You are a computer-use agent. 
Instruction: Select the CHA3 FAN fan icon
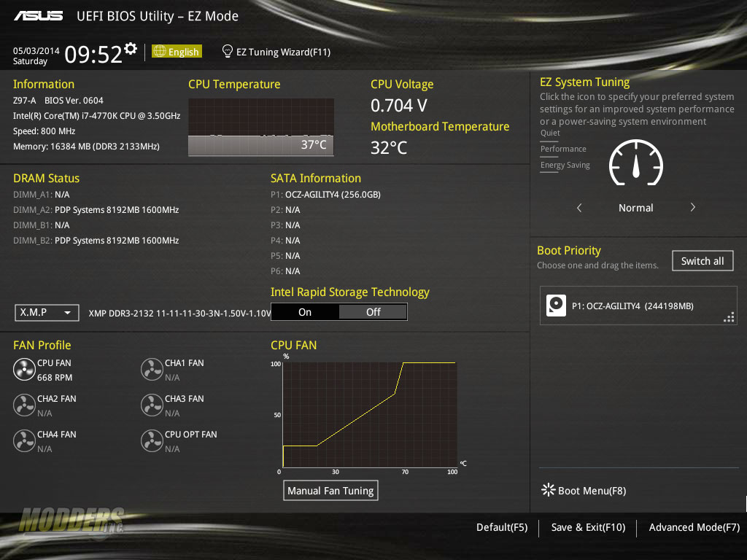152,405
